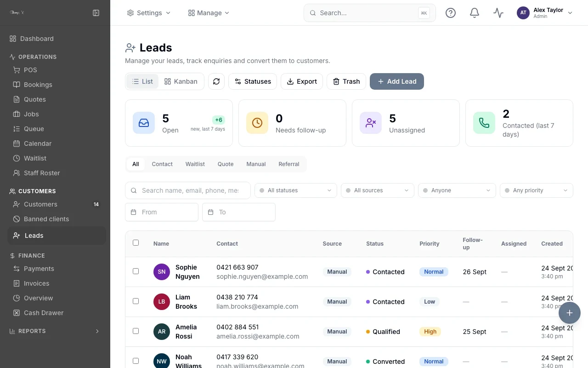Click the Contacted phone icon

click(484, 123)
